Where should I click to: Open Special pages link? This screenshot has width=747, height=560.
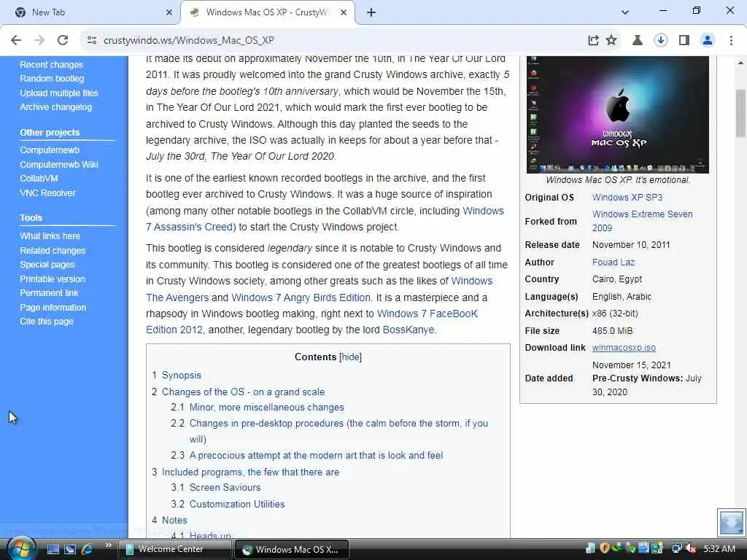point(47,264)
